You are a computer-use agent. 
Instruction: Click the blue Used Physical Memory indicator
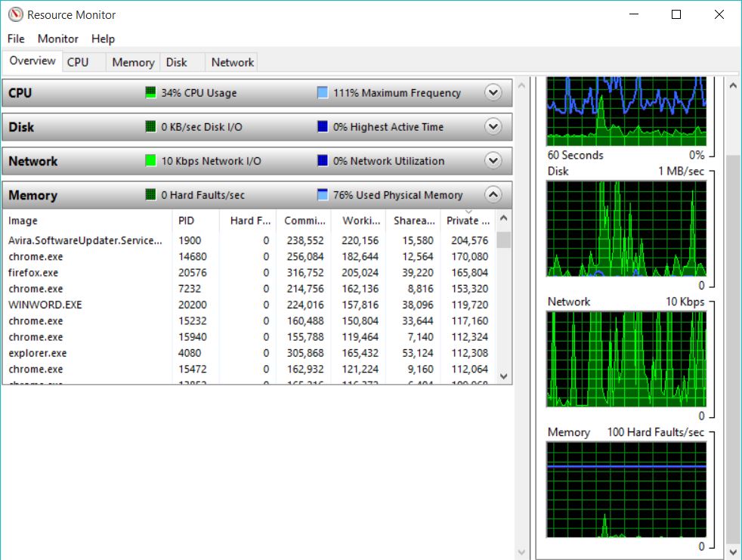click(x=322, y=194)
